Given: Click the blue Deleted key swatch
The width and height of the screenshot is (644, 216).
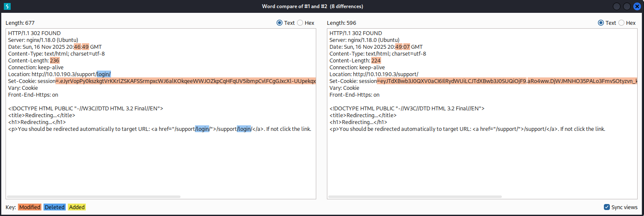Looking at the screenshot, I should coord(55,207).
